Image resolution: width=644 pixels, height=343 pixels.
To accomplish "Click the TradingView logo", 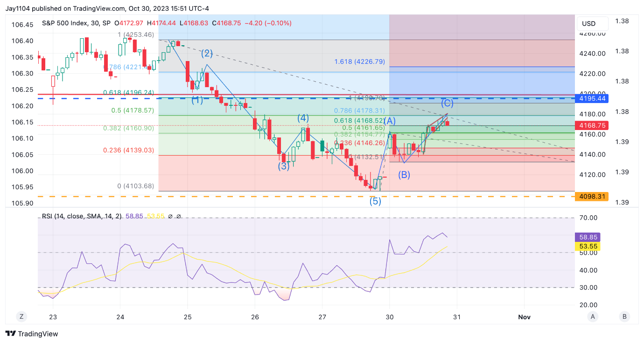I will tap(32, 334).
